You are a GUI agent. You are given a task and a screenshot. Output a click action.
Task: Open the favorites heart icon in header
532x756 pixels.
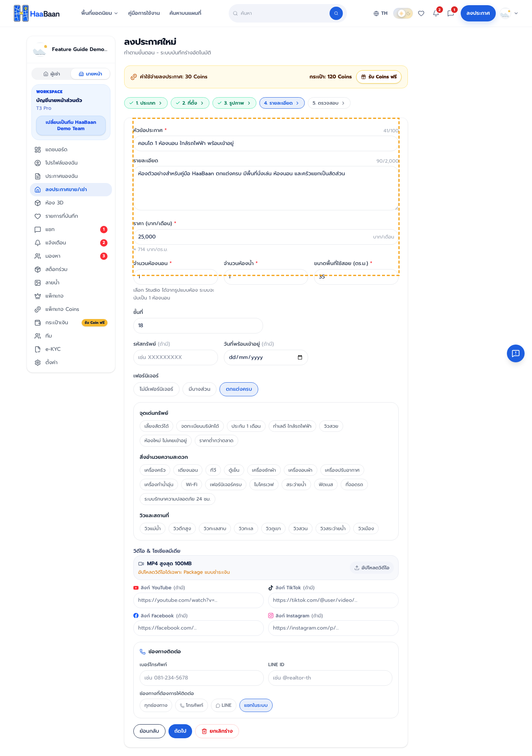pos(421,13)
